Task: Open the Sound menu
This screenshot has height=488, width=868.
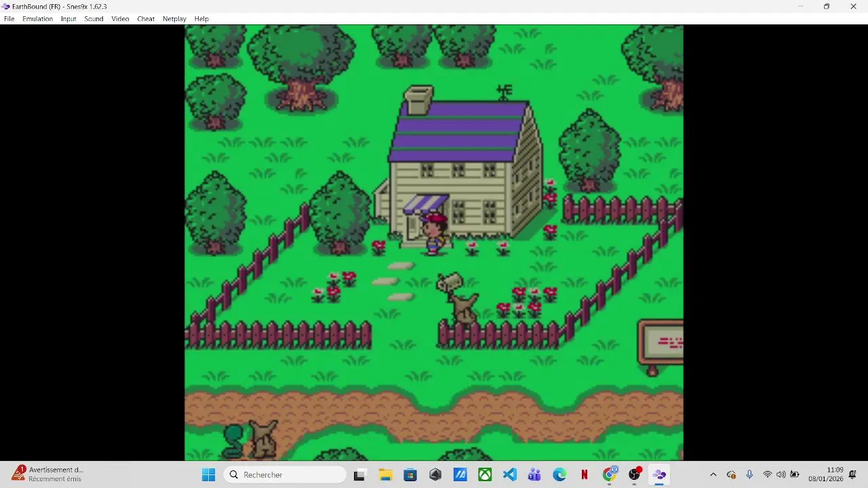Action: [x=94, y=19]
